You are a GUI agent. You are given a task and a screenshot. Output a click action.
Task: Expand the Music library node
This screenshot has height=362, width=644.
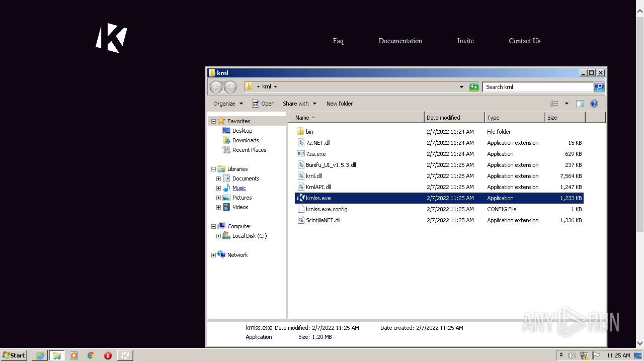218,188
